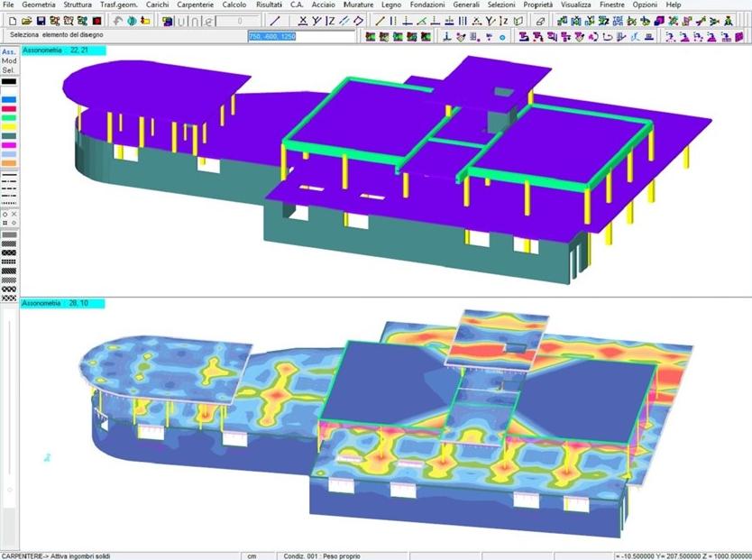The height and width of the screenshot is (560, 752).
Task: Click the upper Assonometria 22, 21 view label
Action: point(64,50)
